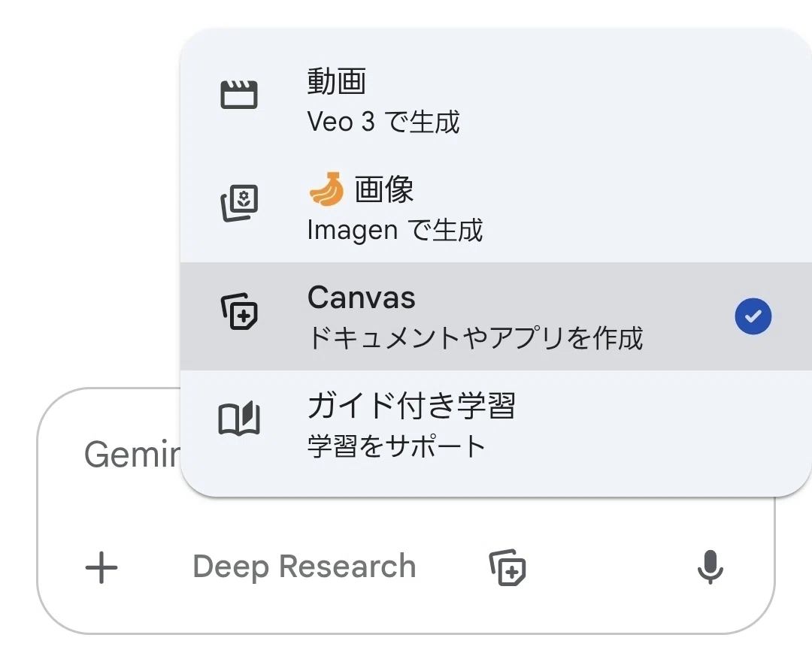Choose the Canvas menu entry
Viewport: 812px width, 662px height.
[x=495, y=316]
